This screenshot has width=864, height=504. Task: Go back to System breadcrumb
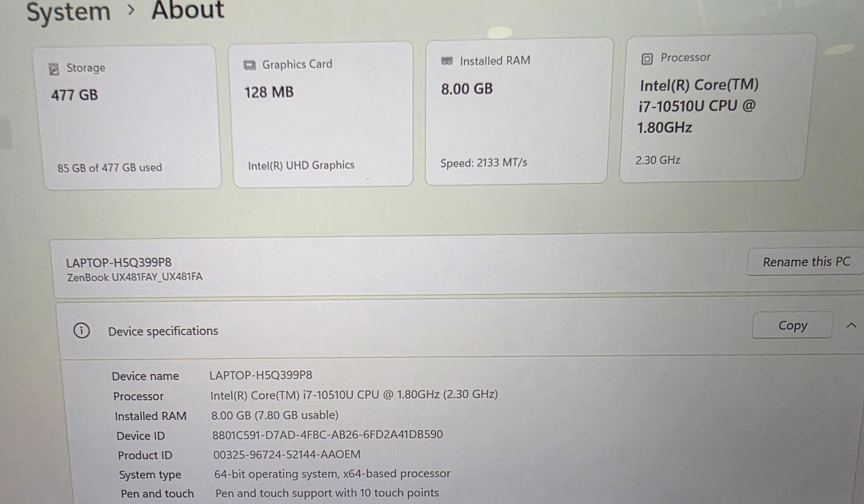[x=68, y=12]
